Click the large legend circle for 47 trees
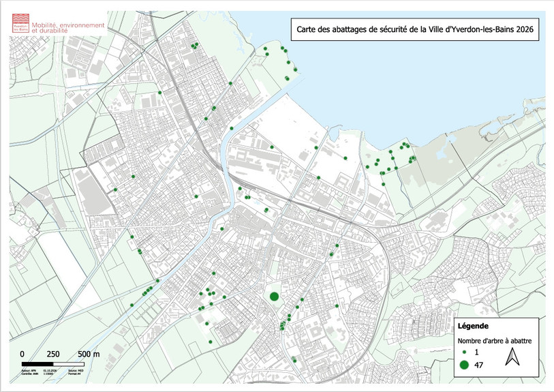Screen dimensions: 554x392 tap(465, 365)
